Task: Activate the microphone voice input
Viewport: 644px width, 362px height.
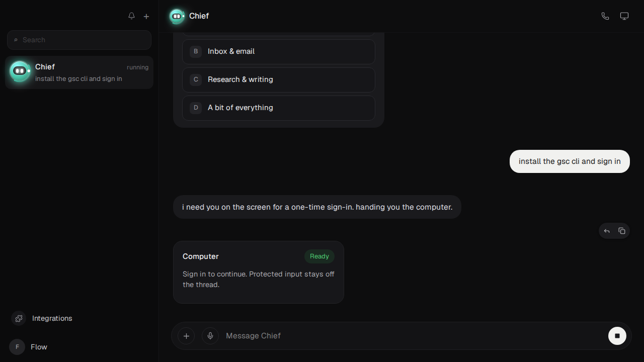Action: [210, 336]
